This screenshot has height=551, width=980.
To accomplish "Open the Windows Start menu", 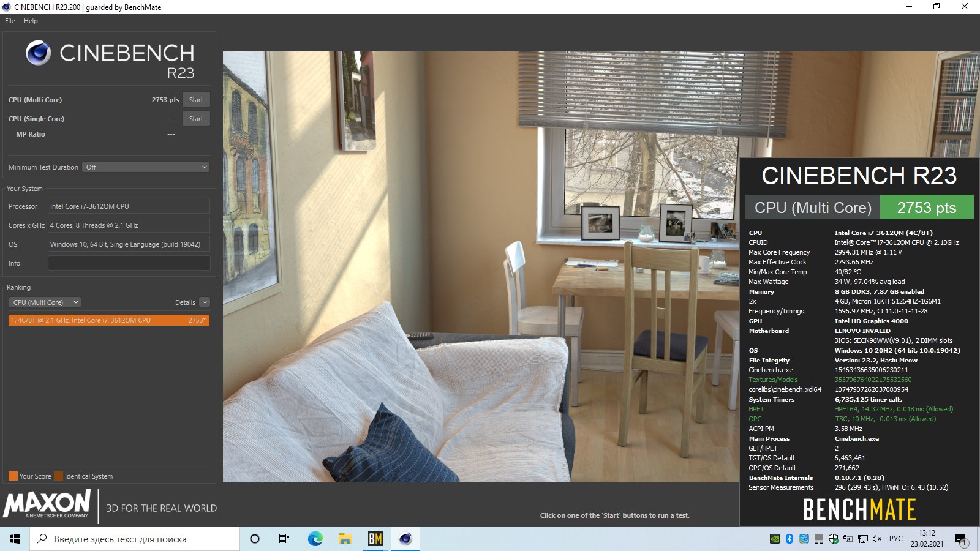I will (x=15, y=539).
